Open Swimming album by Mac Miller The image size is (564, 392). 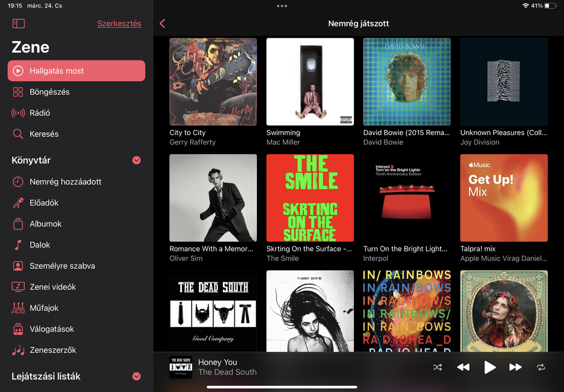click(310, 82)
